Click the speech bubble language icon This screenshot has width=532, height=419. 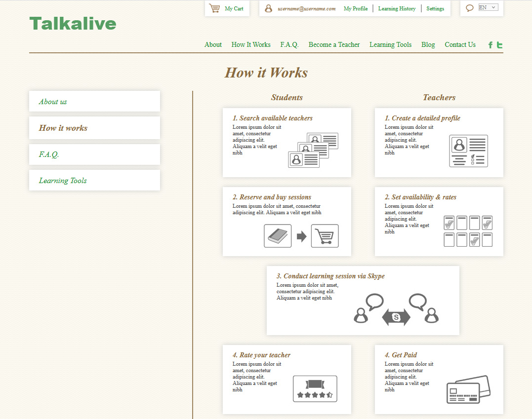[x=470, y=8]
